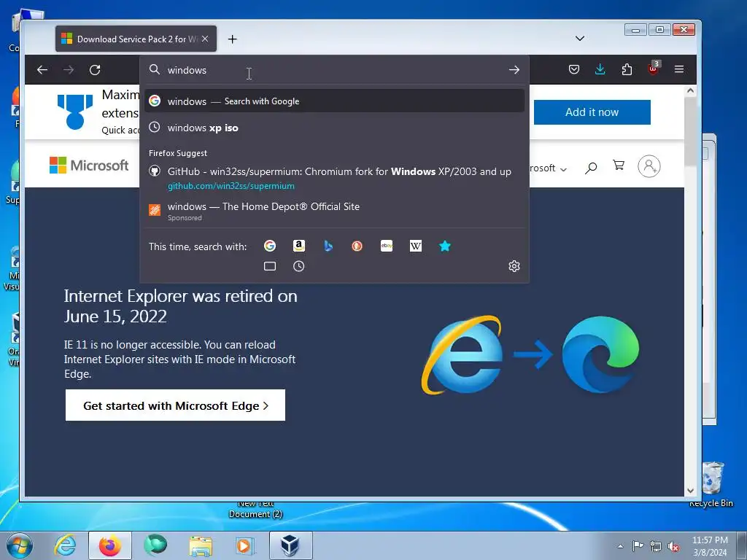Image resolution: width=747 pixels, height=560 pixels.
Task: Search this time with DuckDuckGo icon
Action: (x=357, y=246)
